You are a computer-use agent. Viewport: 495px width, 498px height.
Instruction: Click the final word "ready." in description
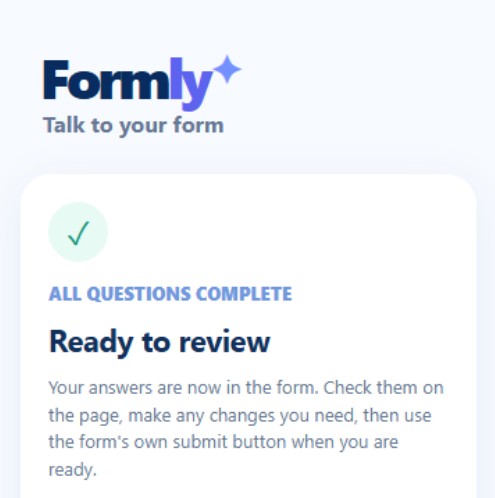[73, 471]
